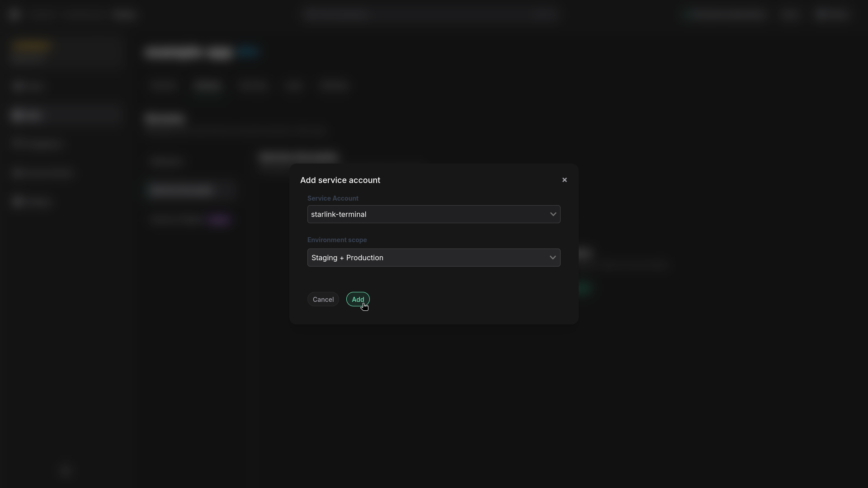Click the Add service account button behind the dialog
The image size is (868, 488).
click(298, 157)
